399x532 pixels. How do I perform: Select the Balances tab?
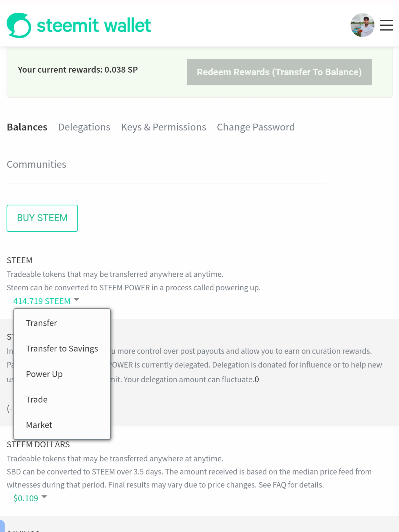point(27,127)
